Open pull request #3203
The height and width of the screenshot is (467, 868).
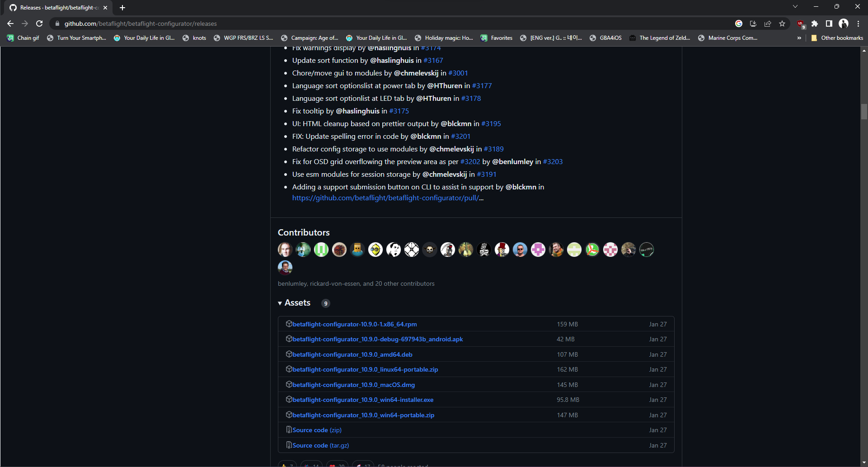(x=553, y=161)
